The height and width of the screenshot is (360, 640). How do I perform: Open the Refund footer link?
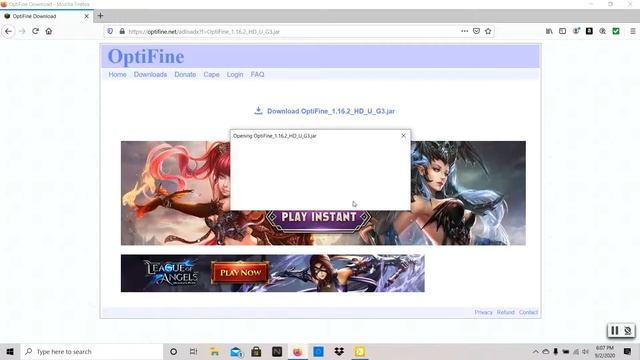[x=505, y=312]
